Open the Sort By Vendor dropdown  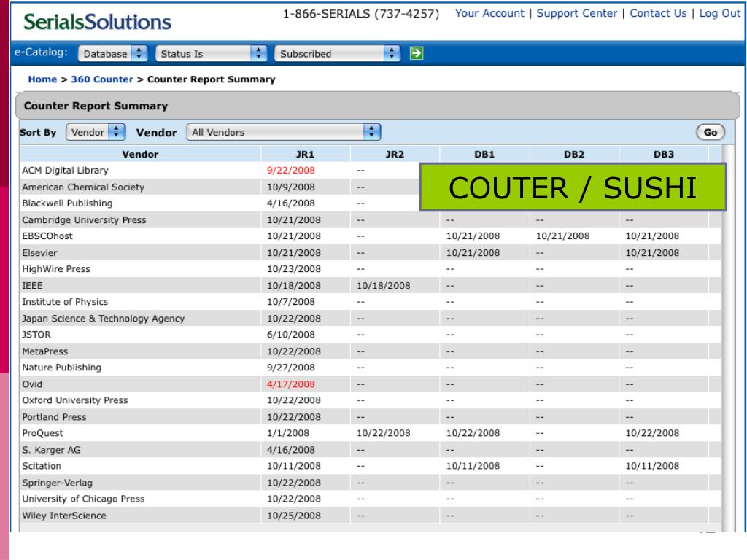pyautogui.click(x=96, y=132)
